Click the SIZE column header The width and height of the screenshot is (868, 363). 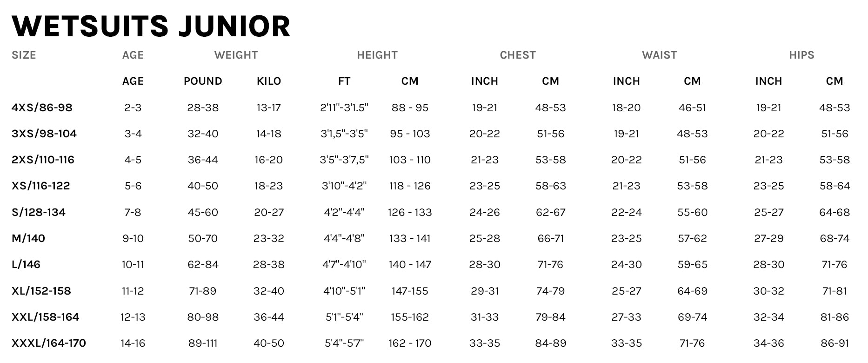point(24,55)
